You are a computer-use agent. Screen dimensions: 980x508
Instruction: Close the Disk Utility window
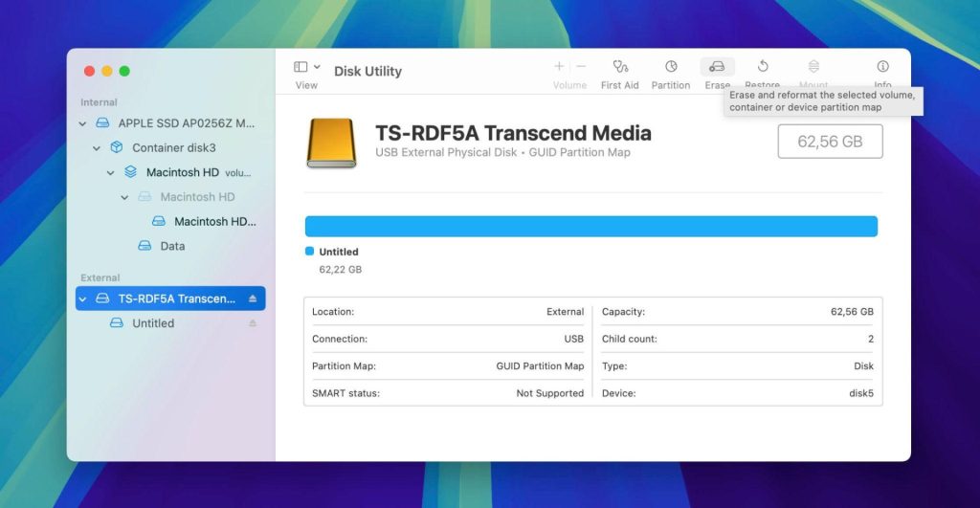(x=89, y=71)
